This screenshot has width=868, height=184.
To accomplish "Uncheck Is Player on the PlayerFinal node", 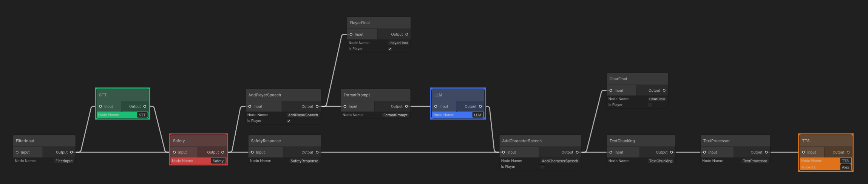I will tap(390, 49).
